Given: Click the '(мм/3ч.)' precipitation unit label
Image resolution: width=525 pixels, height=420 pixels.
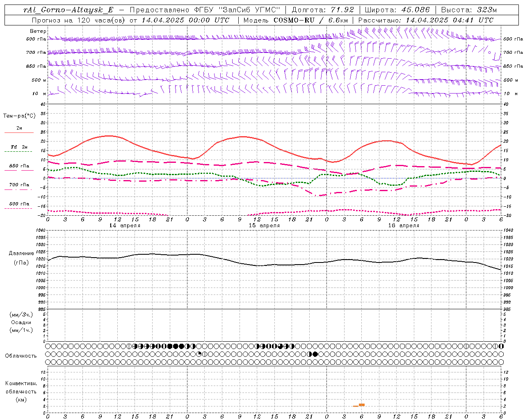Looking at the screenshot, I should [21, 315].
